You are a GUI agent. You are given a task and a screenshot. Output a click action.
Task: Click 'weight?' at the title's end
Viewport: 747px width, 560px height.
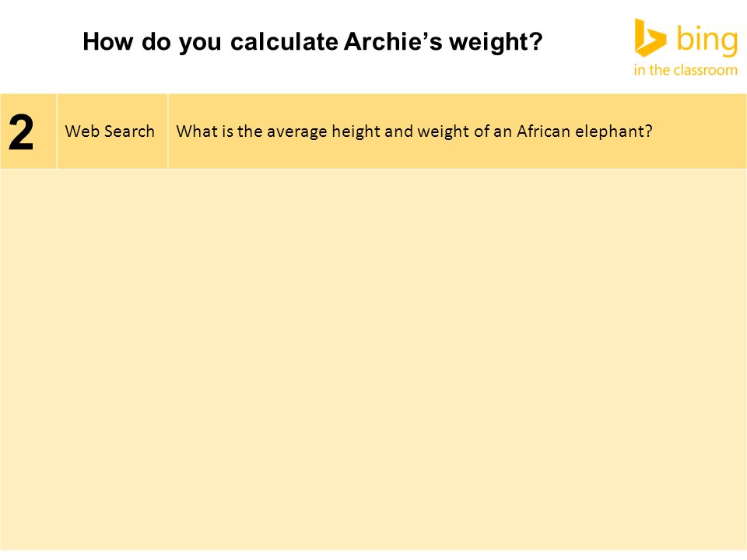[x=496, y=42]
